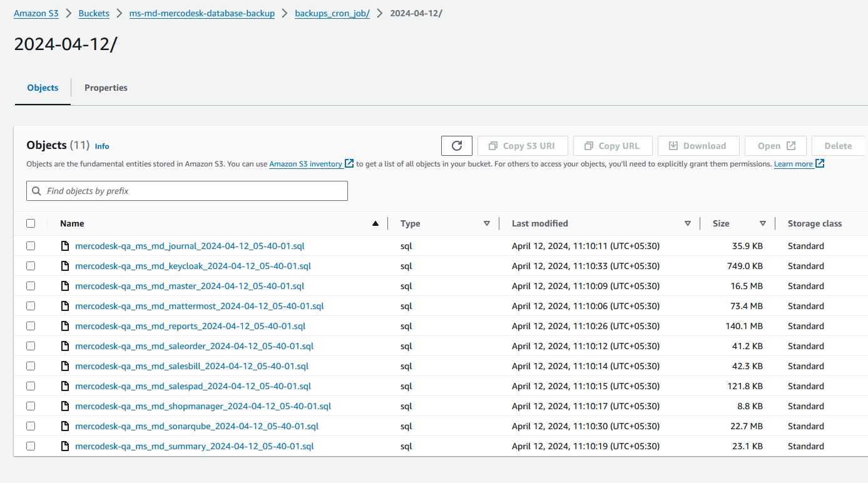Click the file icon beside mercodesk-qa_ms_md_reports sql

[x=64, y=326]
